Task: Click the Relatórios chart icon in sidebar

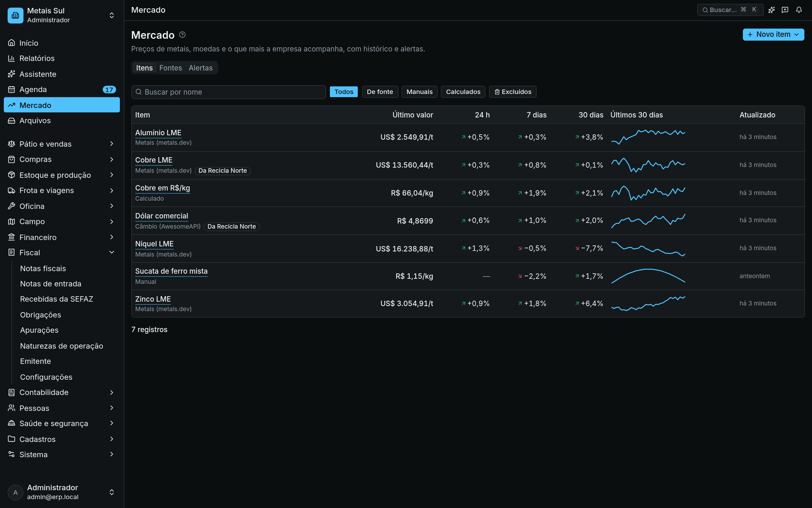Action: pos(11,58)
